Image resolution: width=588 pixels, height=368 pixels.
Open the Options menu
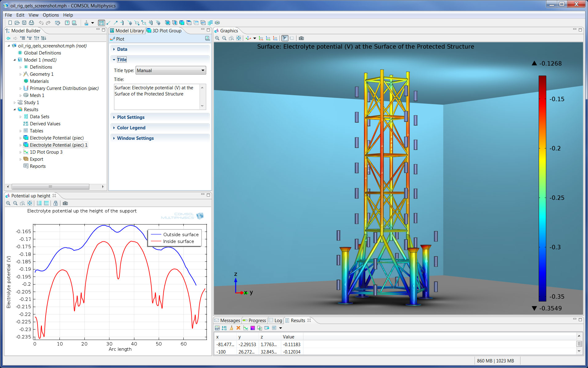click(51, 15)
